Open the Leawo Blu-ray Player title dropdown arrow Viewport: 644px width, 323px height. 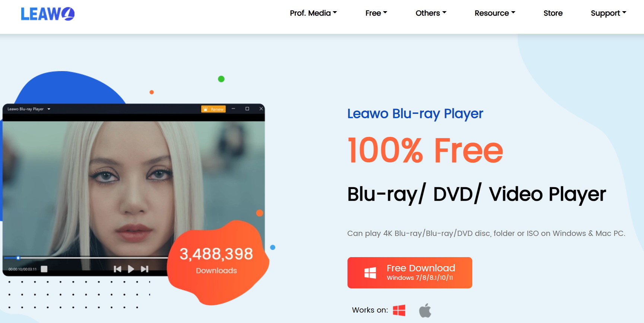click(49, 109)
